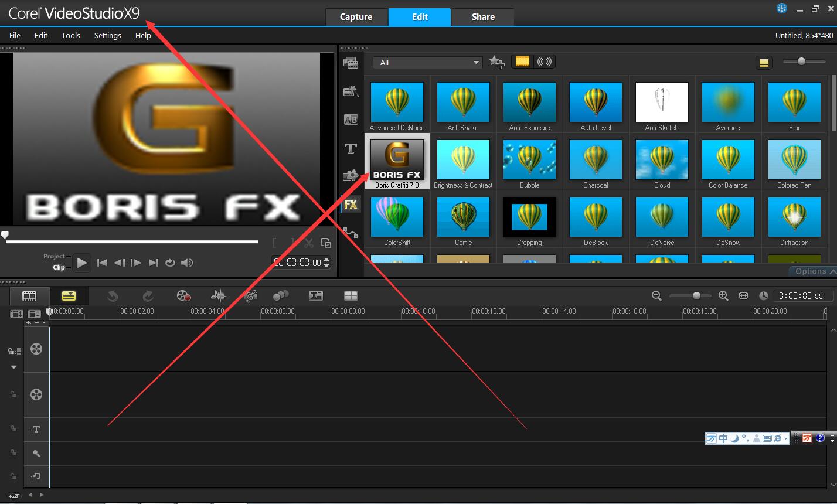Toggle ripple editing lock icon
Viewport: 837px width, 504px height.
click(x=15, y=351)
